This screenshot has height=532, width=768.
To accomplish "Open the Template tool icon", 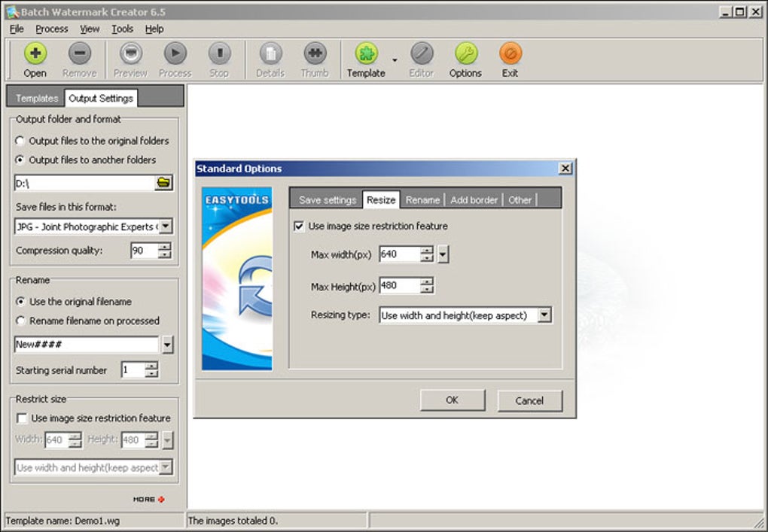I will (367, 59).
